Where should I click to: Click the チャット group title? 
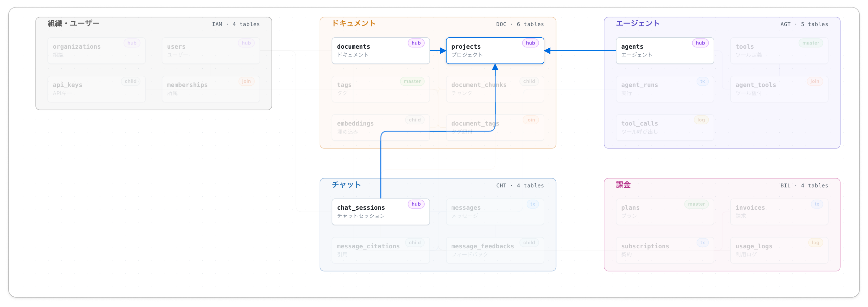coord(346,185)
